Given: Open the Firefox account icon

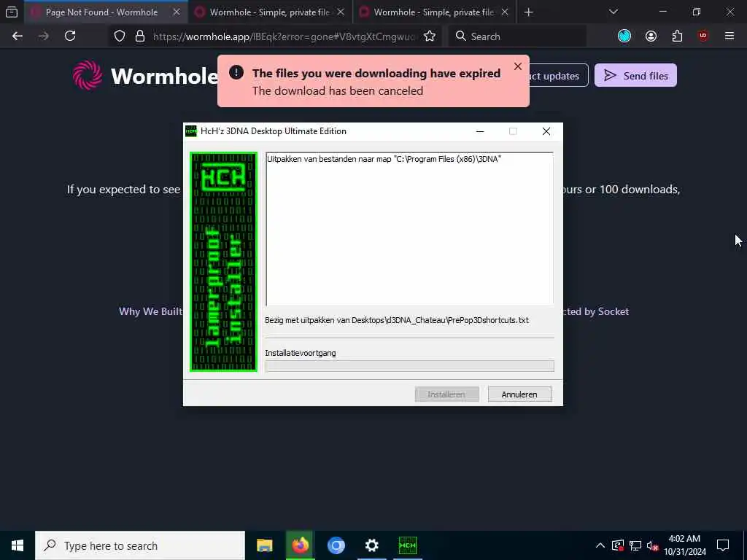Looking at the screenshot, I should [651, 36].
